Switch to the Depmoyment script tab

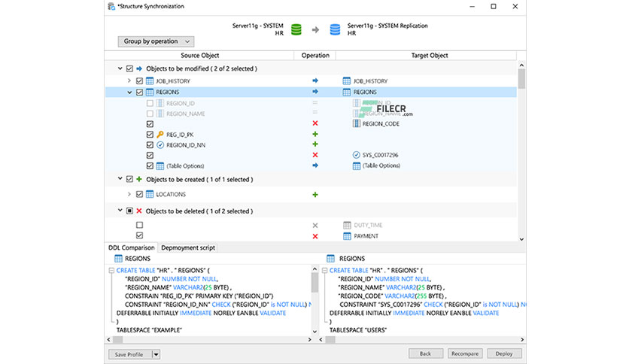(x=188, y=247)
